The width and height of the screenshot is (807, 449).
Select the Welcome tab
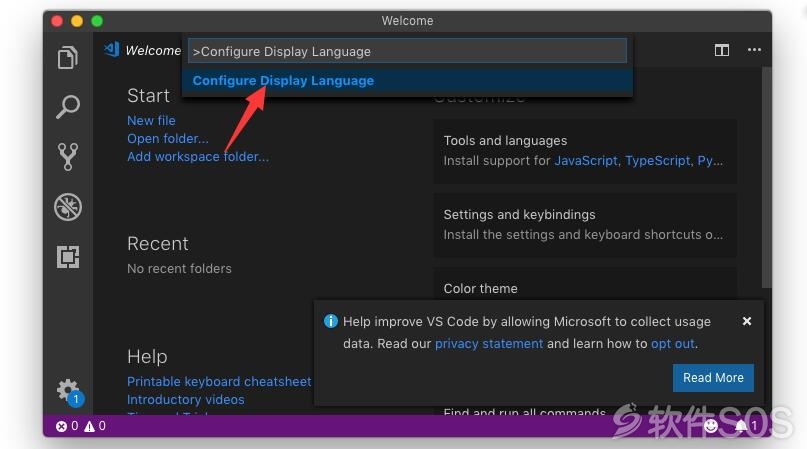tap(143, 50)
